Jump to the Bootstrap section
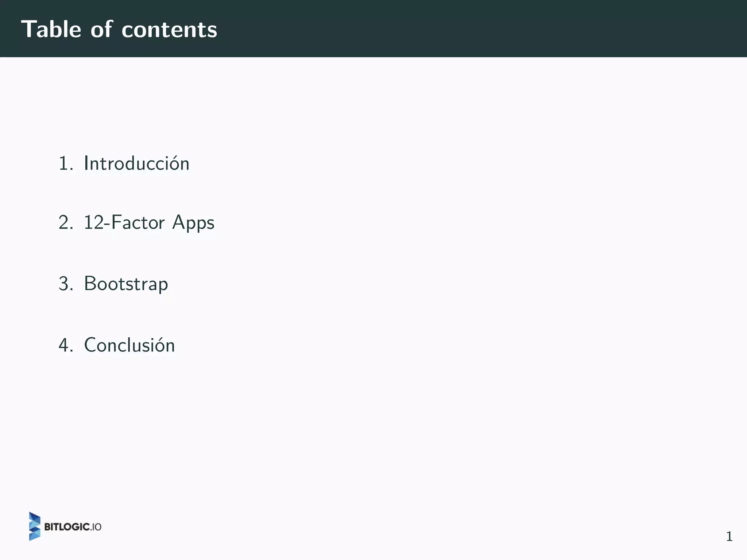Viewport: 747px width, 560px height. point(126,284)
